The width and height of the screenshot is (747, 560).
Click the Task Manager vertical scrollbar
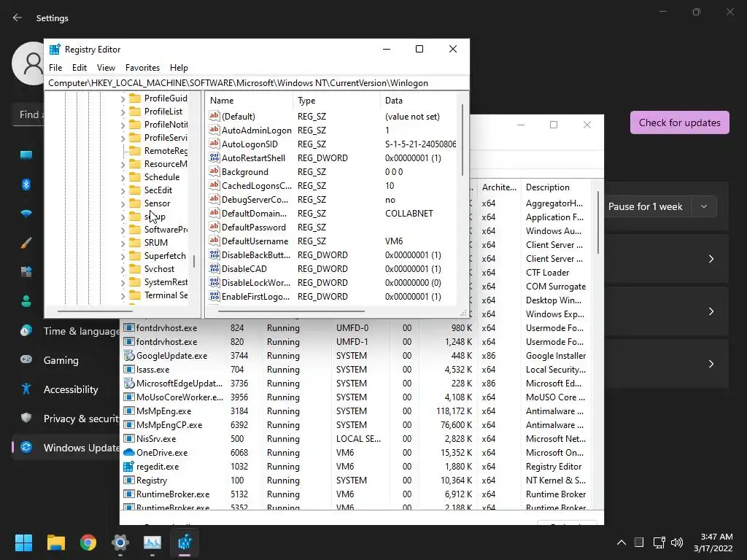(598, 223)
